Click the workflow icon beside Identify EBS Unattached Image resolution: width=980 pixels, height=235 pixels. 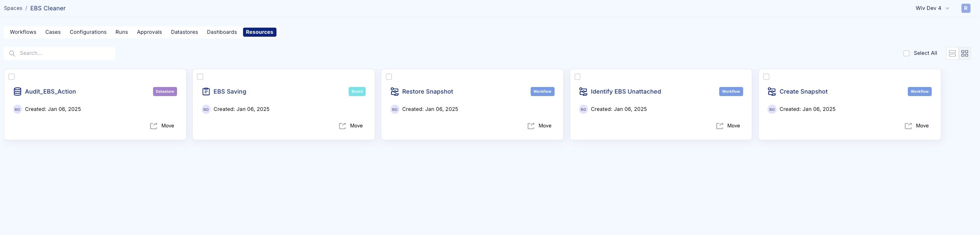[x=583, y=92]
